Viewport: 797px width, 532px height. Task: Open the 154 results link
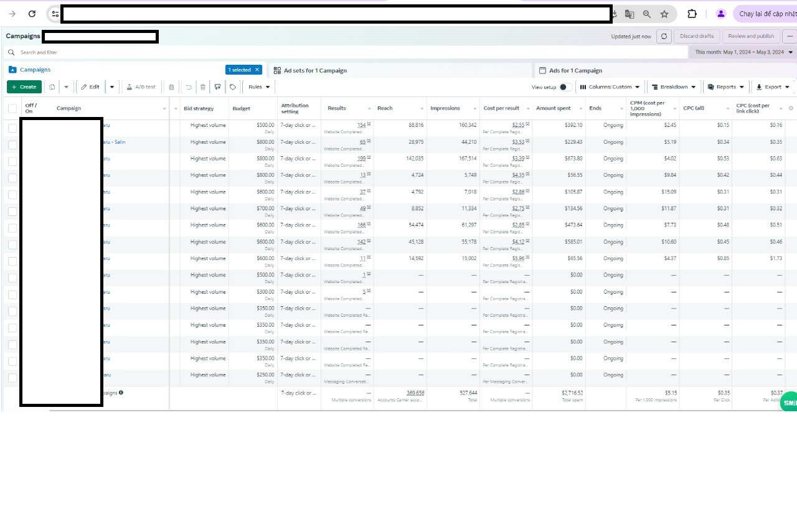pyautogui.click(x=362, y=125)
